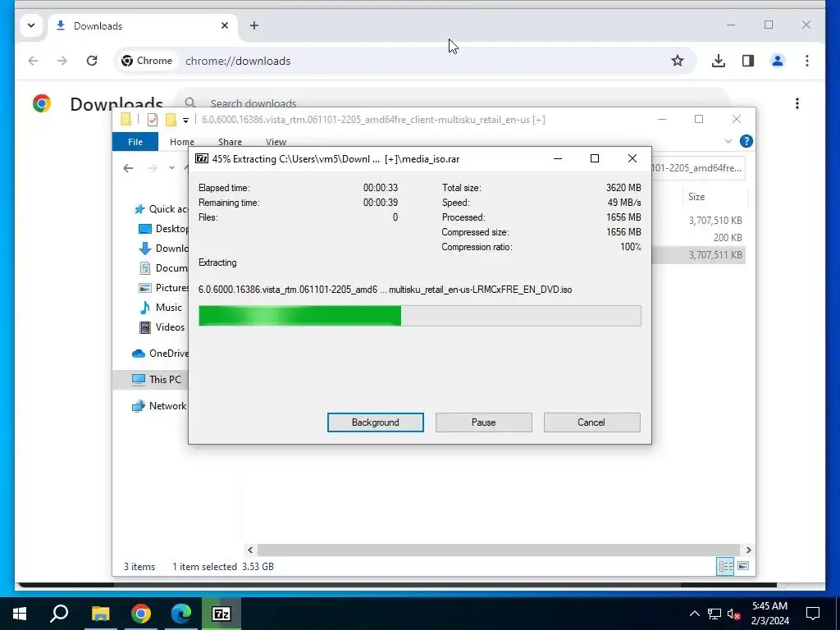Screen dimensions: 840x630
Task: Open Explorer help icon
Action: pos(746,141)
